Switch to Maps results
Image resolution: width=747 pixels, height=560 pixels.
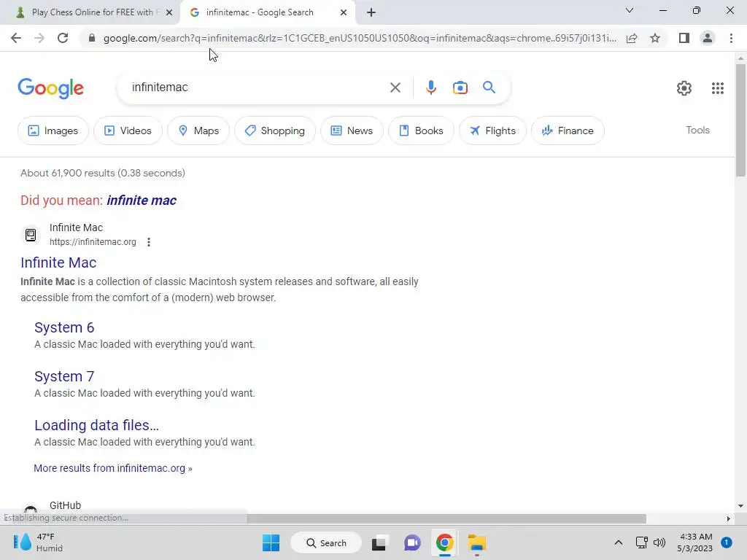[198, 131]
